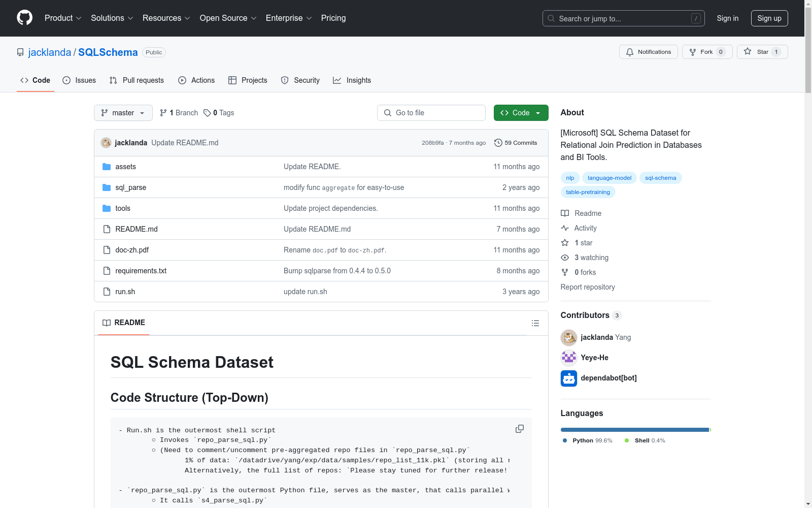
Task: Click the run.sh file icon
Action: (x=107, y=292)
